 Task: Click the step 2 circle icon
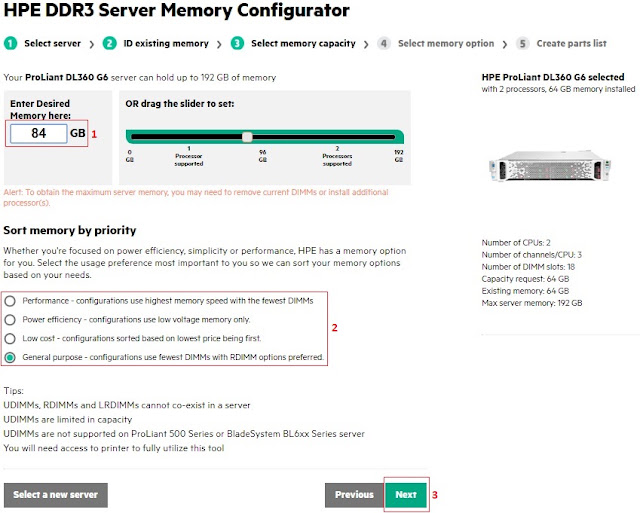(x=109, y=43)
